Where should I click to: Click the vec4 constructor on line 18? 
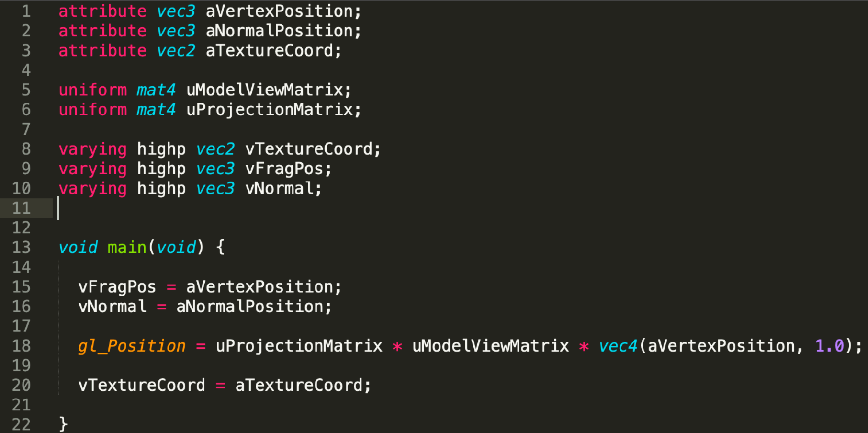pyautogui.click(x=618, y=346)
